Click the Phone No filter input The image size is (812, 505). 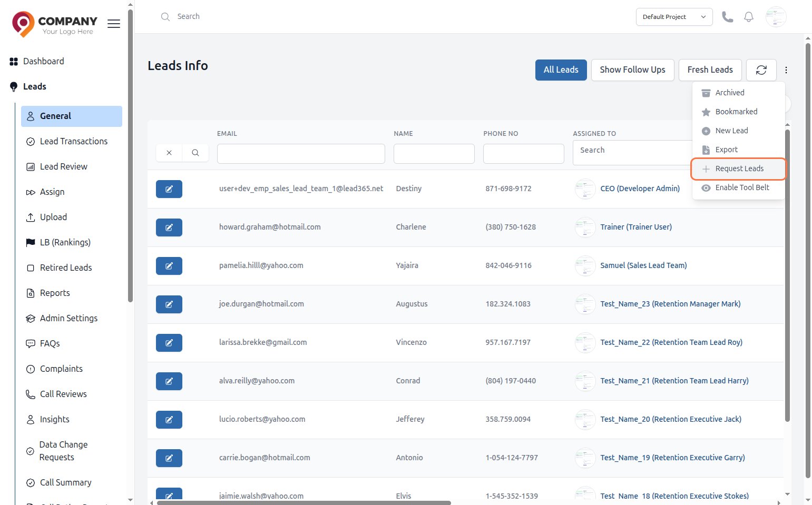pos(524,154)
